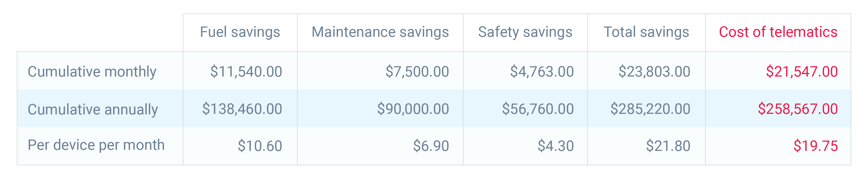Image resolution: width=868 pixels, height=179 pixels.
Task: Click the $23,803.00 total savings cell
Action: tap(654, 72)
